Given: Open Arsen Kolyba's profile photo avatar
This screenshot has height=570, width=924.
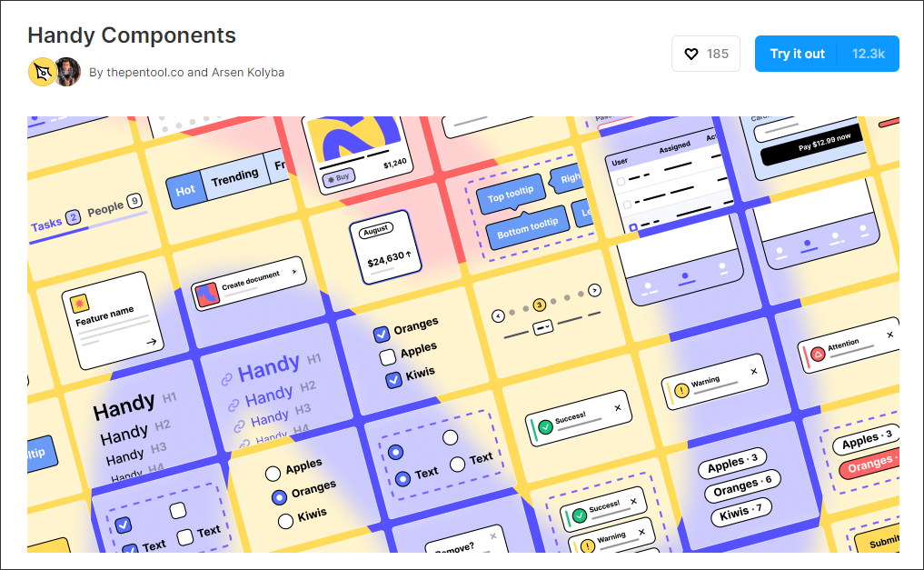Looking at the screenshot, I should (x=68, y=73).
